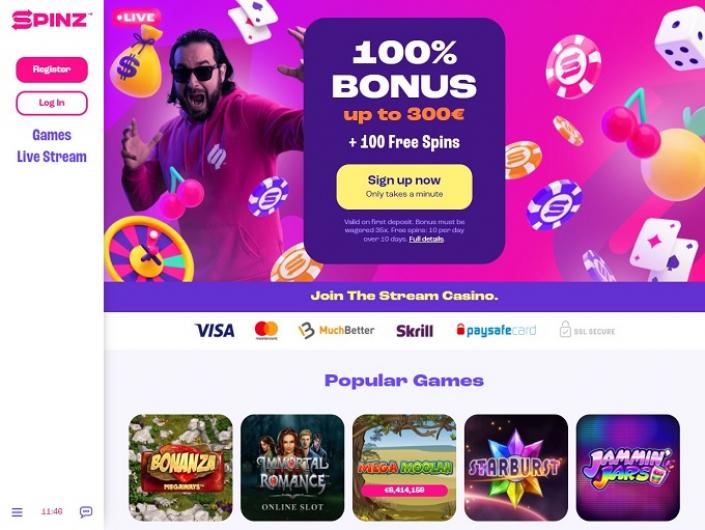Open the live chat bubble icon

click(x=86, y=512)
